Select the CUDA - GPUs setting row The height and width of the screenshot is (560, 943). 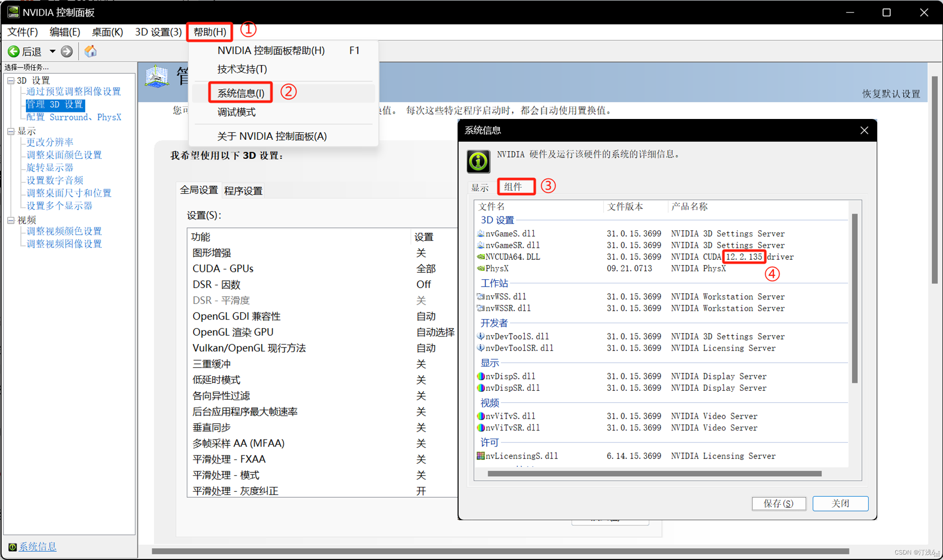pos(323,269)
